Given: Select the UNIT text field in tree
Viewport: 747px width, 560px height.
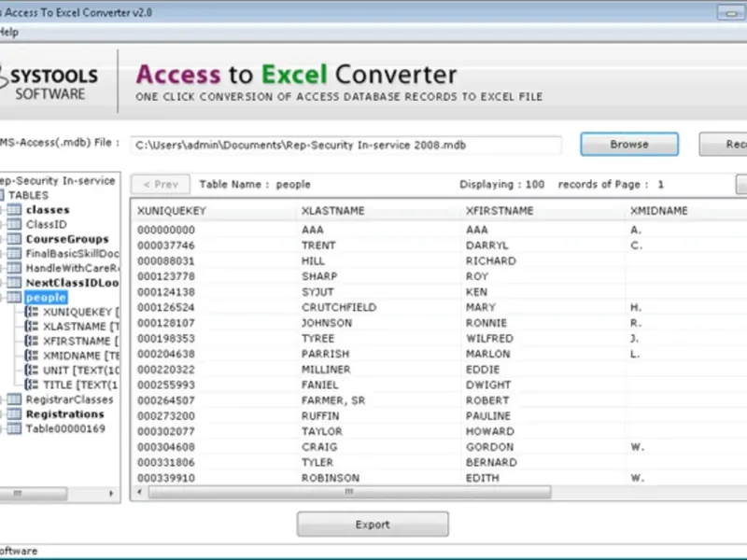Looking at the screenshot, I should point(81,370).
